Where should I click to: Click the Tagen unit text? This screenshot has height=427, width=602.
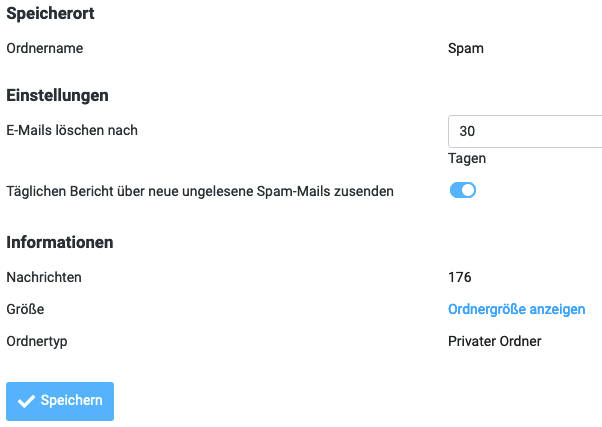(468, 158)
